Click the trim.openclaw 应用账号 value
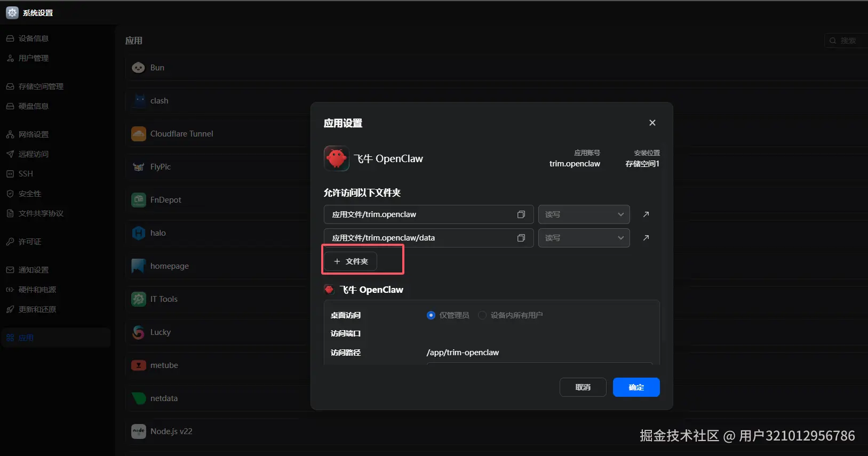868x456 pixels. coord(575,164)
